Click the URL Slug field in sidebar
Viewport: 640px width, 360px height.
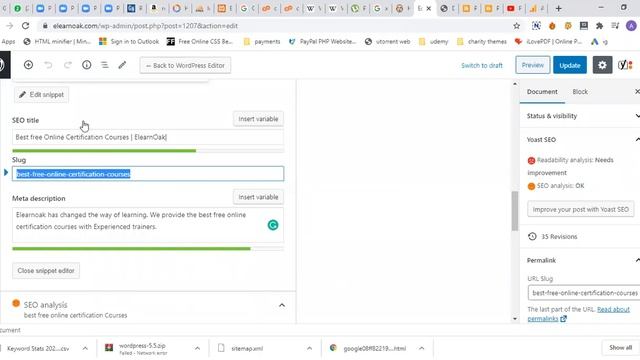point(584,293)
